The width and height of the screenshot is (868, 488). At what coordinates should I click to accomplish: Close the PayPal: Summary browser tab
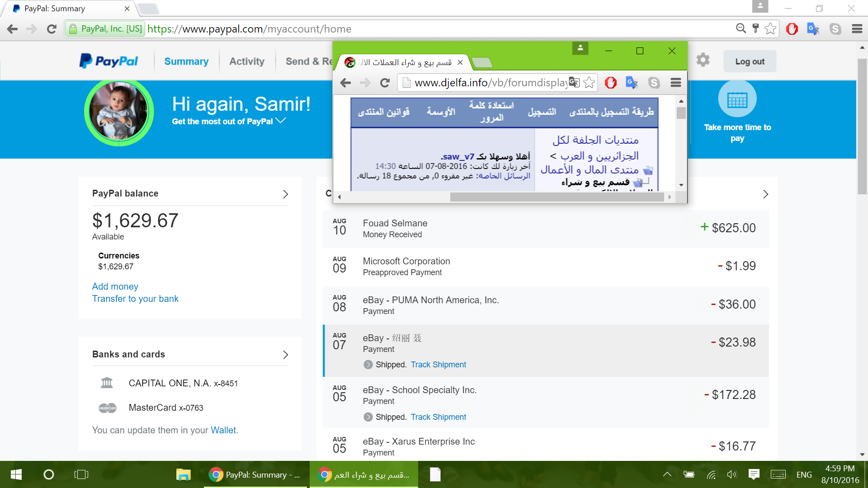127,9
